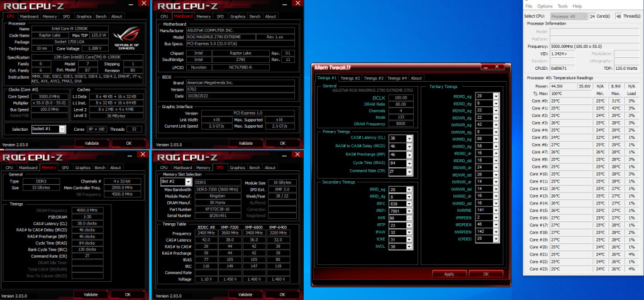
Task: Select the Timings #1 tab in MemTweakIt
Action: (326, 78)
